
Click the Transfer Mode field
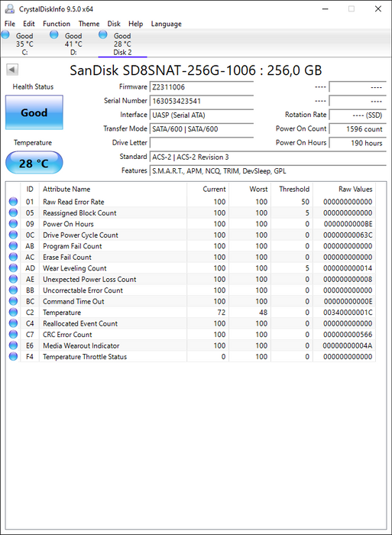(202, 129)
